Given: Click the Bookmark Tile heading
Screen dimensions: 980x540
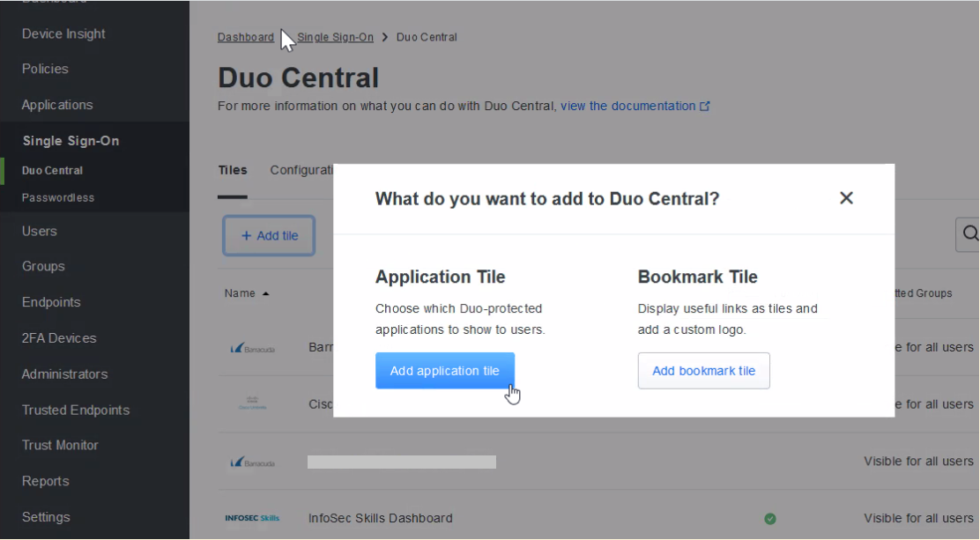Looking at the screenshot, I should [697, 277].
